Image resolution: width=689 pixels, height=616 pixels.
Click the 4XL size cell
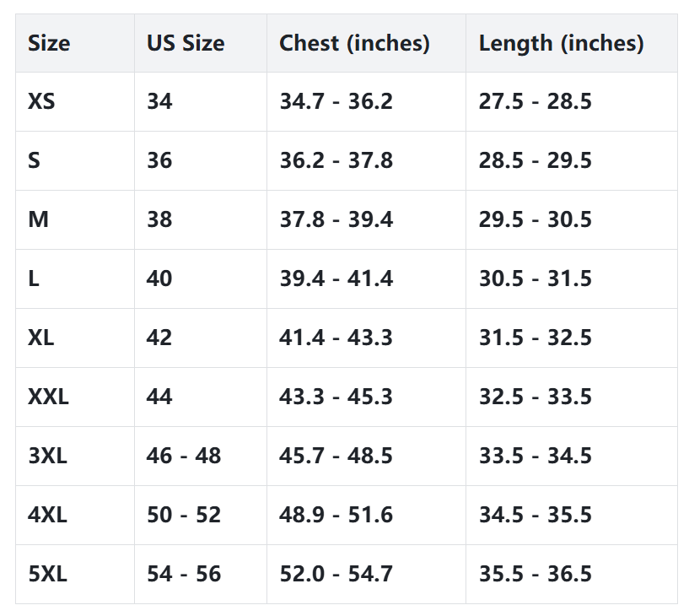click(x=47, y=516)
